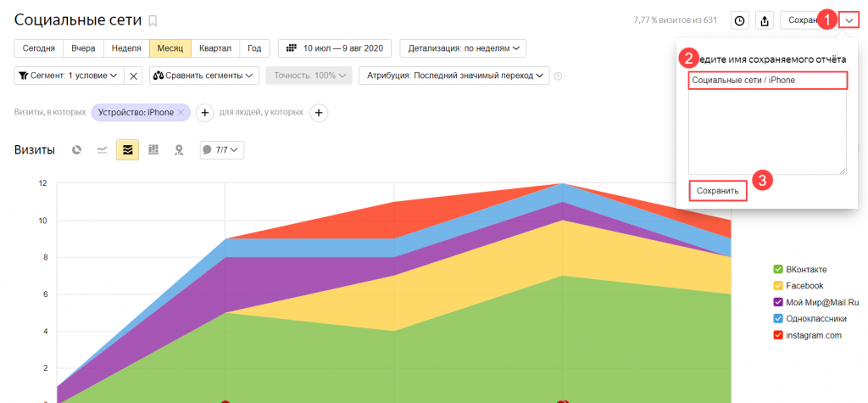
Task: Open Атрибуция: Последний значимый переход dropdown
Action: point(454,76)
